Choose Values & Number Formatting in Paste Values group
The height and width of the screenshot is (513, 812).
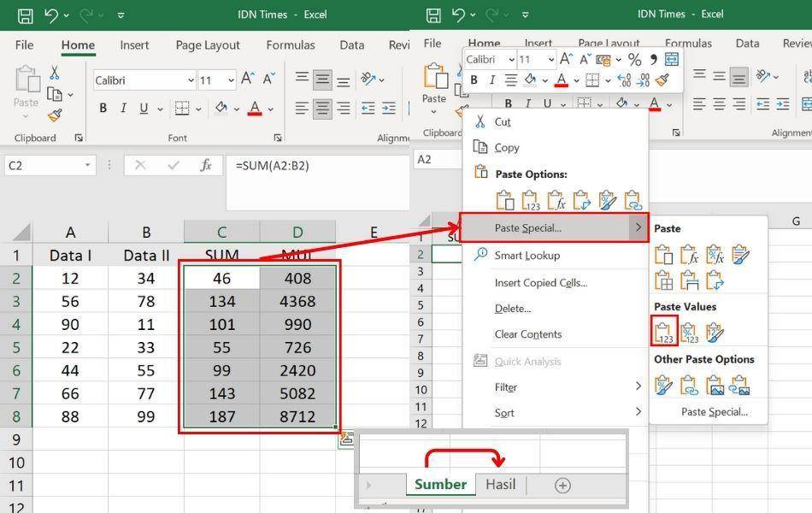pos(689,332)
